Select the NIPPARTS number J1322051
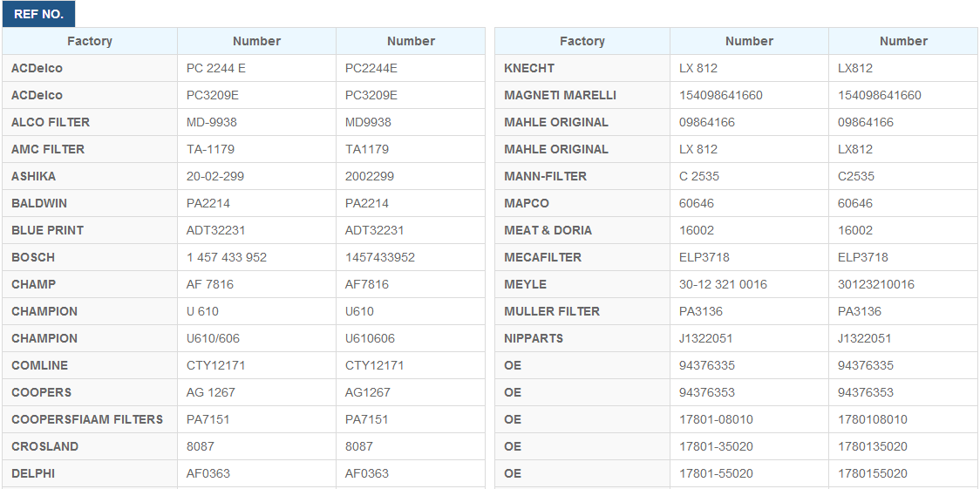 point(705,338)
